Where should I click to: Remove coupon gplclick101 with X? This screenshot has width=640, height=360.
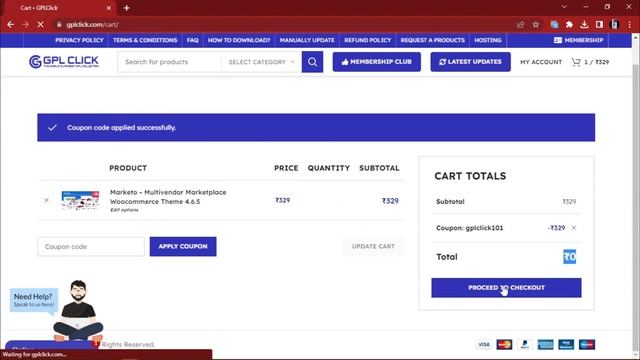pyautogui.click(x=574, y=228)
